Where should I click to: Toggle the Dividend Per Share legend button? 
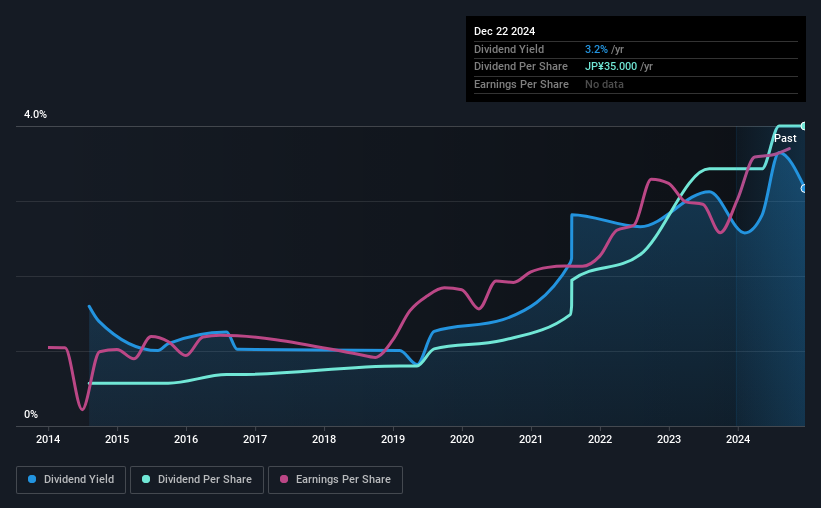(197, 480)
